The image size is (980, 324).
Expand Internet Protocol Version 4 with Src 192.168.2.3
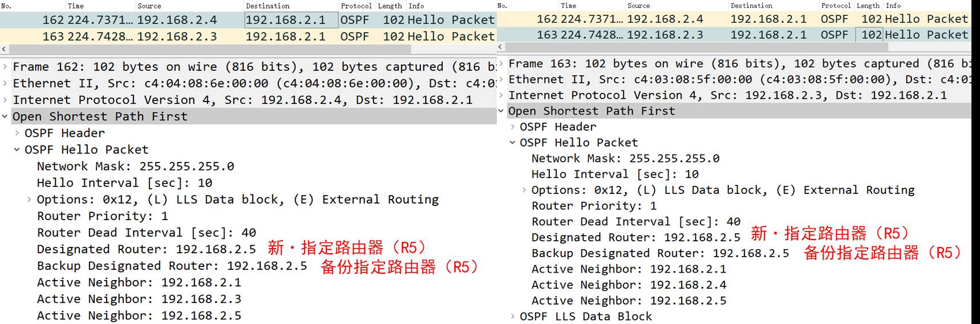click(501, 96)
